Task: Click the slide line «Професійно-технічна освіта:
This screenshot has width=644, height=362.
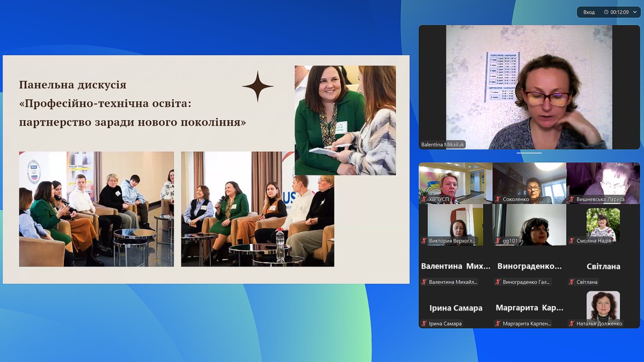Action: click(x=105, y=104)
